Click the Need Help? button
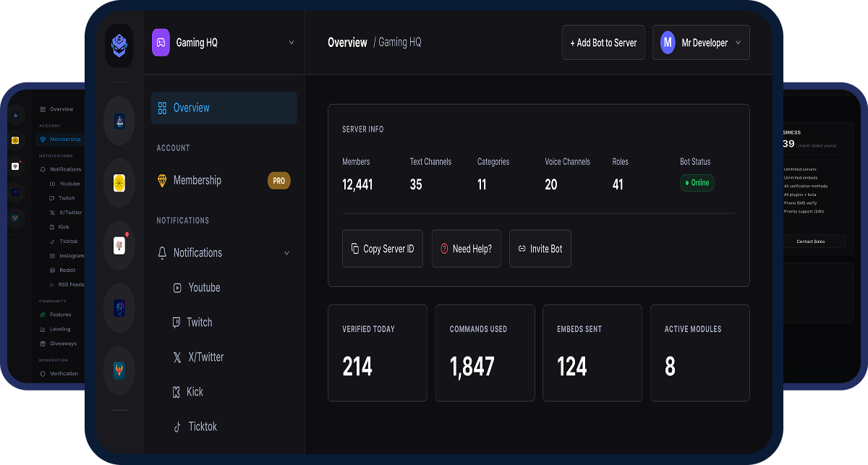Viewport: 868px width, 465px height. (x=467, y=249)
